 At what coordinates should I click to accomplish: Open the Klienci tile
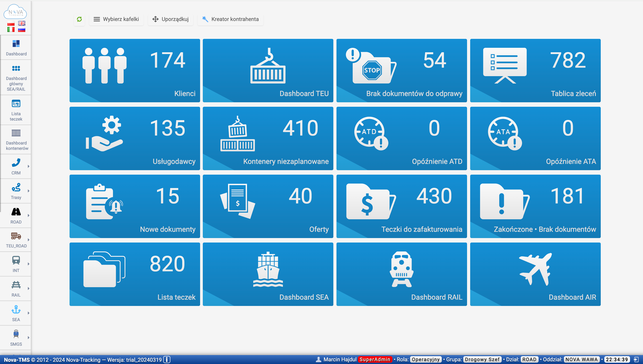(135, 71)
